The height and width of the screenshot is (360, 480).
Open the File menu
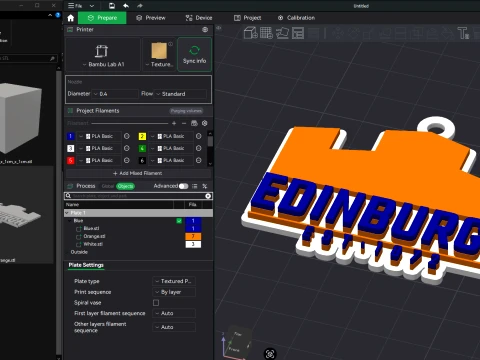[75, 6]
